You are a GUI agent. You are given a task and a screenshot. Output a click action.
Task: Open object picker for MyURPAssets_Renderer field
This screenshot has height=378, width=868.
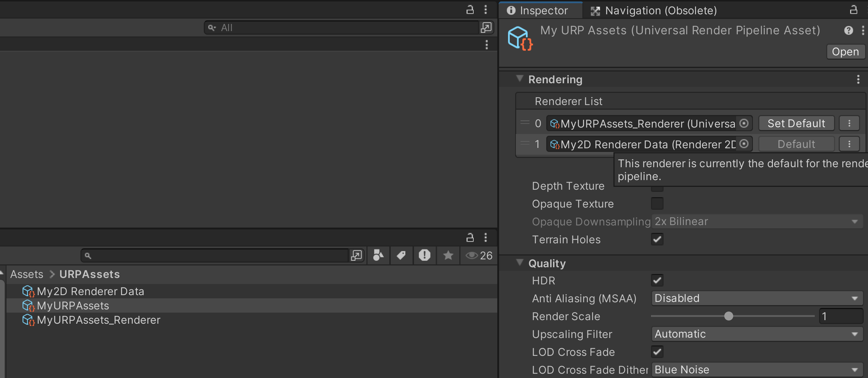pyautogui.click(x=744, y=124)
